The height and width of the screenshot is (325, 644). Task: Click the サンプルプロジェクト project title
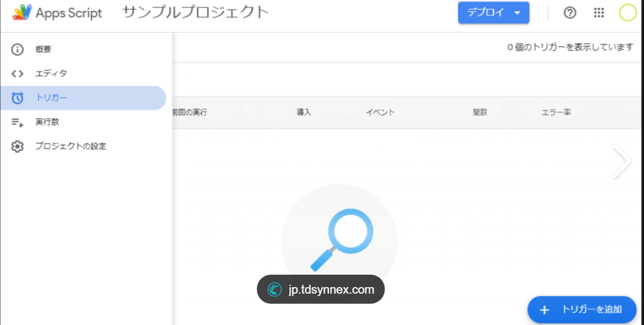pos(195,13)
